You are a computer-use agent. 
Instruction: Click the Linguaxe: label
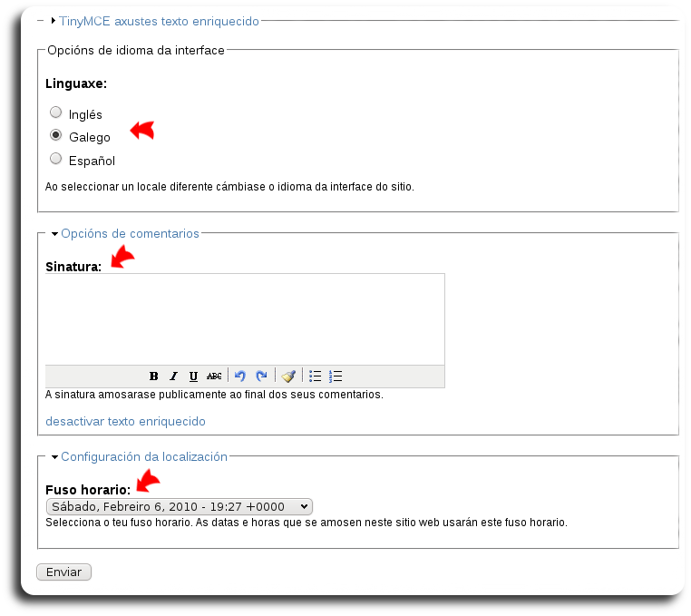click(76, 83)
